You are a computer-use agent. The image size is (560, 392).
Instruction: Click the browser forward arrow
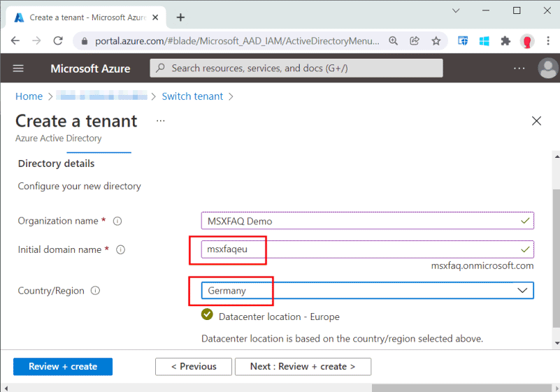point(36,41)
